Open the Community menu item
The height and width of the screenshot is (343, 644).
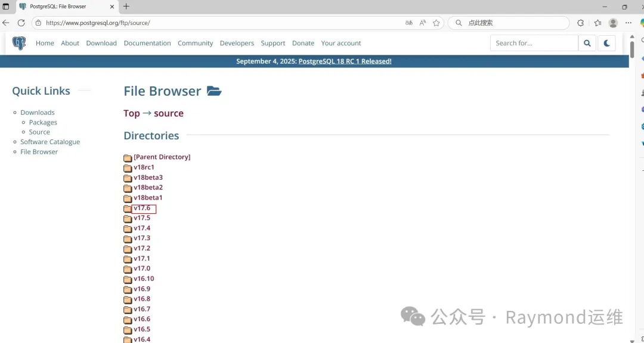pos(196,43)
